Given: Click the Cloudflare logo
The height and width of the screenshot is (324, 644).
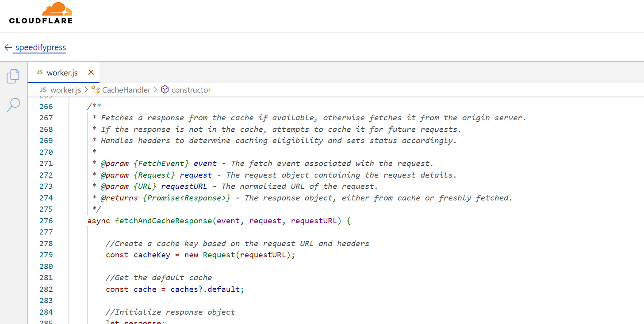Looking at the screenshot, I should point(41,13).
